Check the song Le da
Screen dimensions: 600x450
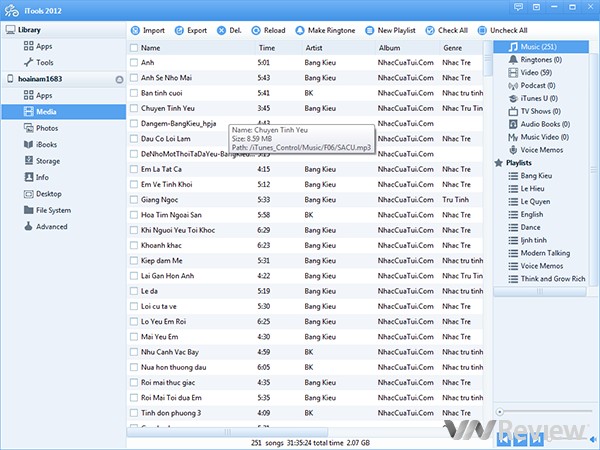coord(134,291)
